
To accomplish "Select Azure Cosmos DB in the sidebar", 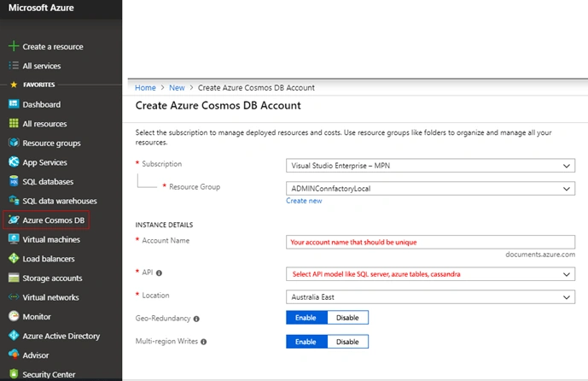I will point(53,220).
